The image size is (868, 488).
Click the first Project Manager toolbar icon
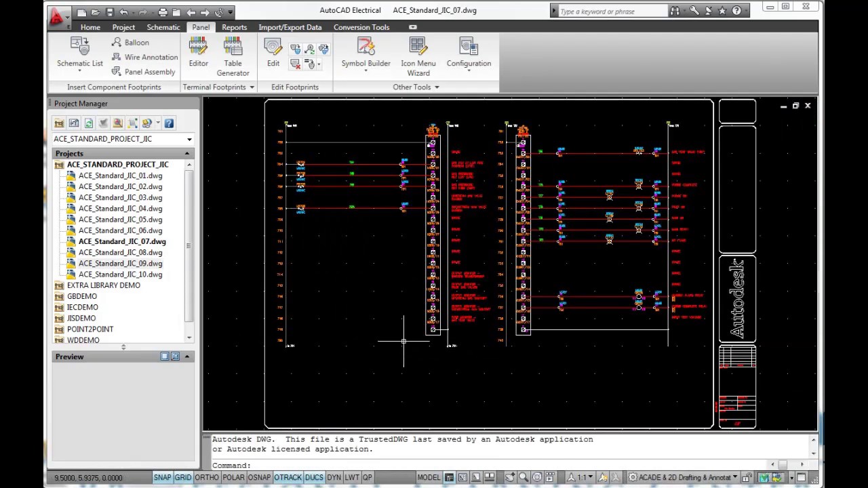point(59,123)
